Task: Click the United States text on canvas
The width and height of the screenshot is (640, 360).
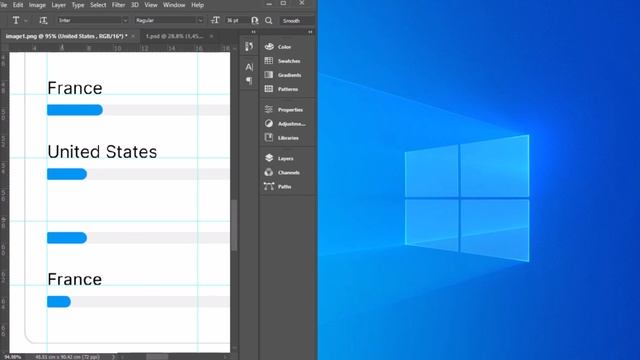Action: 102,152
